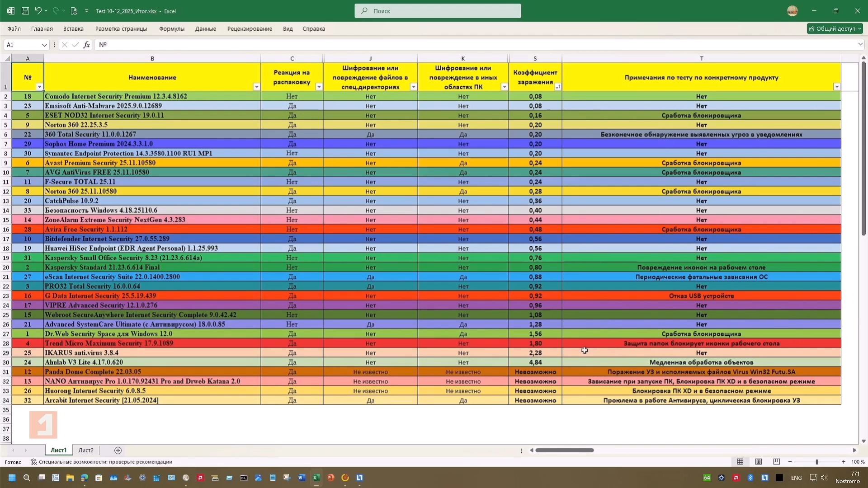
Task: Click the Общий доступ share button
Action: coord(835,28)
